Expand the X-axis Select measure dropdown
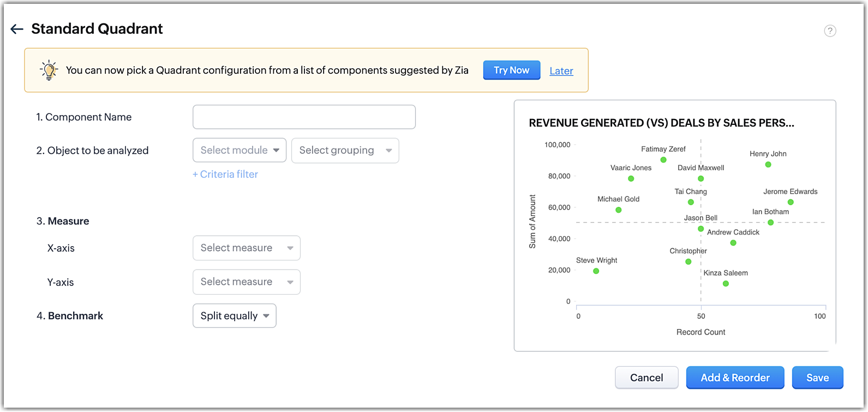868x412 pixels. point(246,248)
